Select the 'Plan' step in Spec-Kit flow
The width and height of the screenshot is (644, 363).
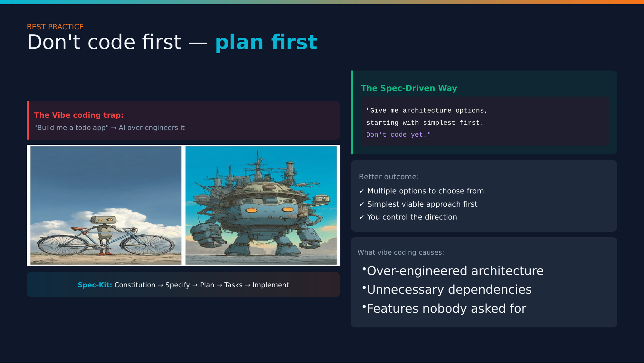tap(207, 285)
